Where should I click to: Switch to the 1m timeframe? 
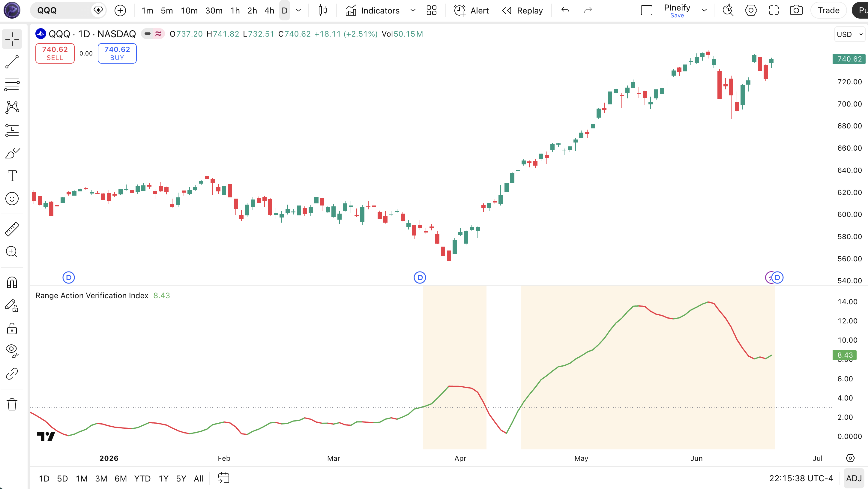(x=147, y=10)
